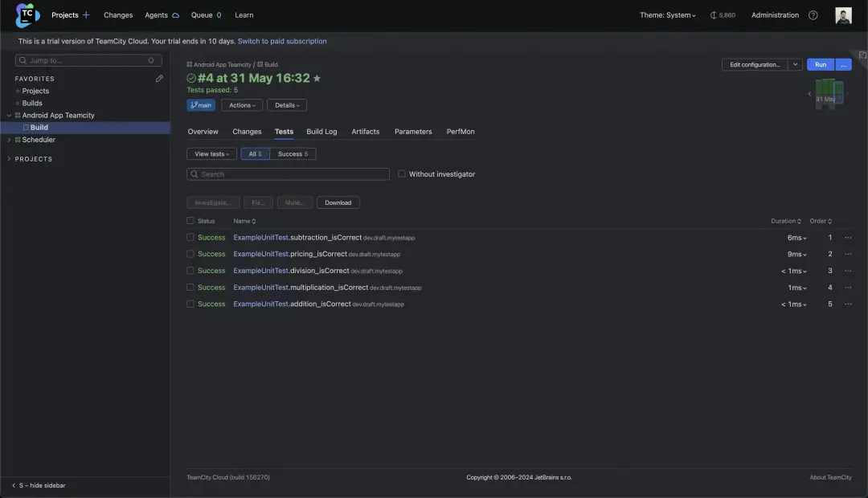Sort tests by Name column

point(244,221)
